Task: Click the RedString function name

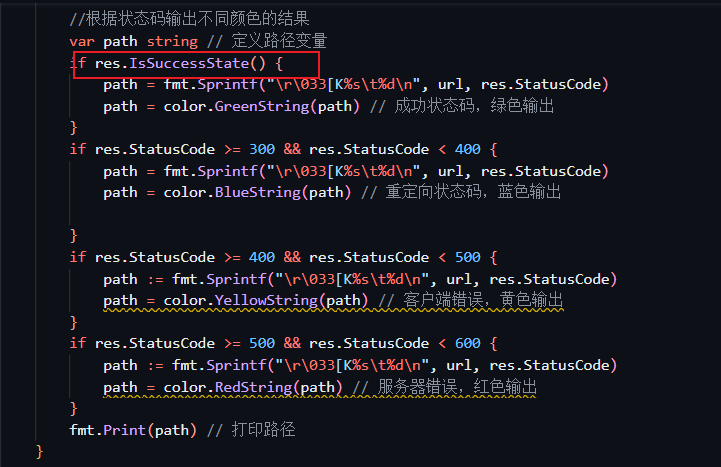Action: coord(253,387)
